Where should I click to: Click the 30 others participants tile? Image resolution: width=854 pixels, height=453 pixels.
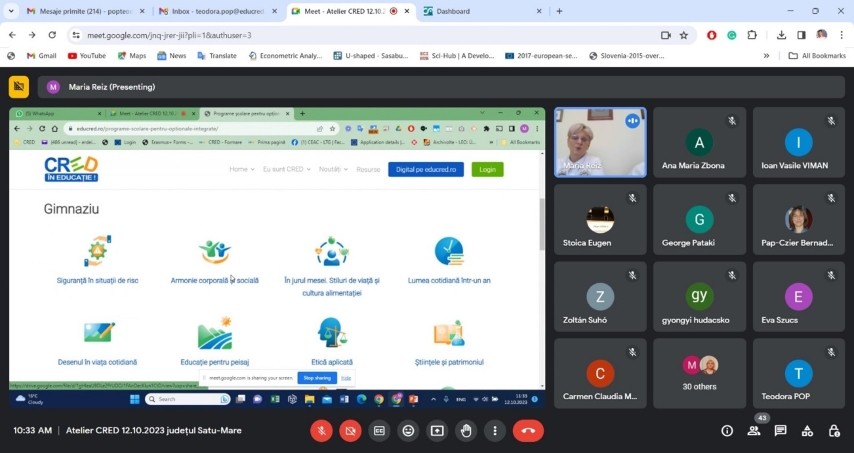point(700,372)
